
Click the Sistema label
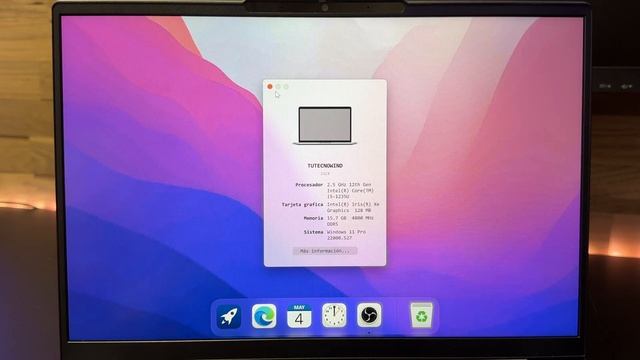(313, 232)
